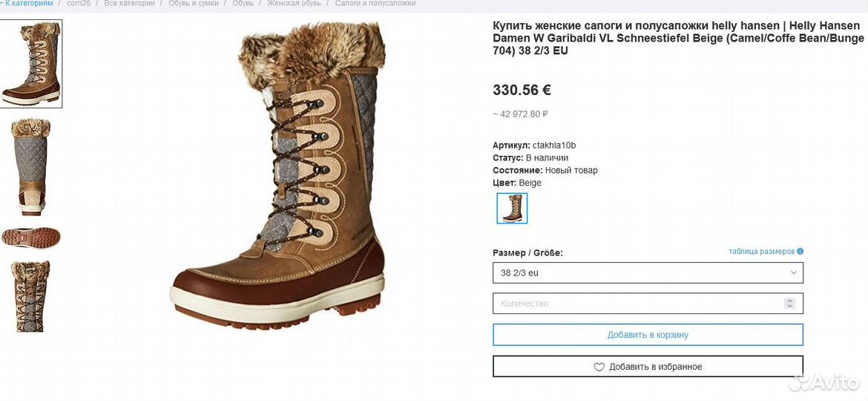Select the front-view boot thumbnail at top
The height and width of the screenshot is (401, 868).
(x=31, y=64)
